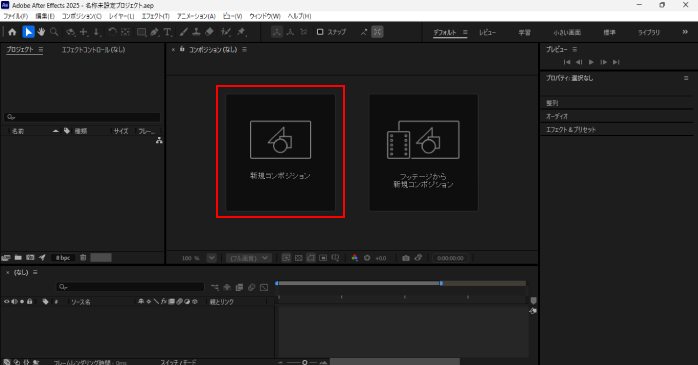Toggle the audio speaker column in timeline
698x365 pixels.
click(14, 301)
